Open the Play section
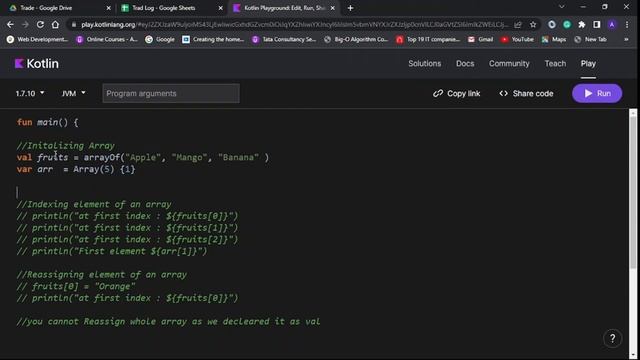 tap(588, 64)
